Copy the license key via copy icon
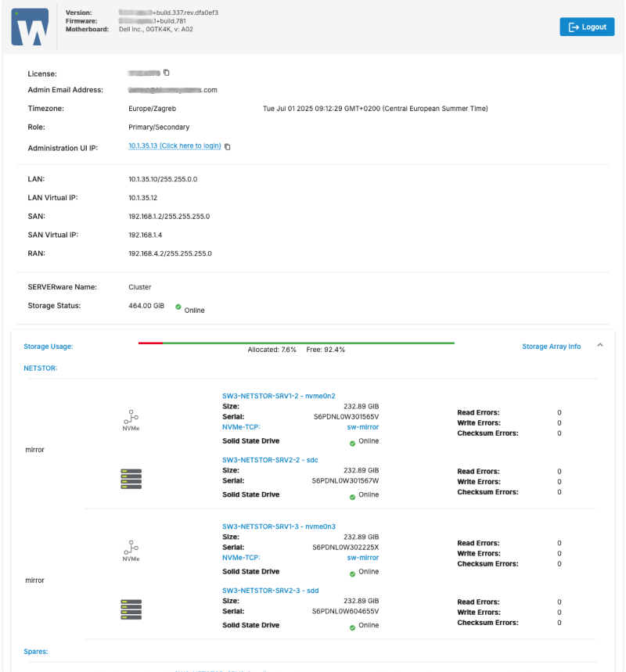This screenshot has height=672, width=626. [x=167, y=73]
